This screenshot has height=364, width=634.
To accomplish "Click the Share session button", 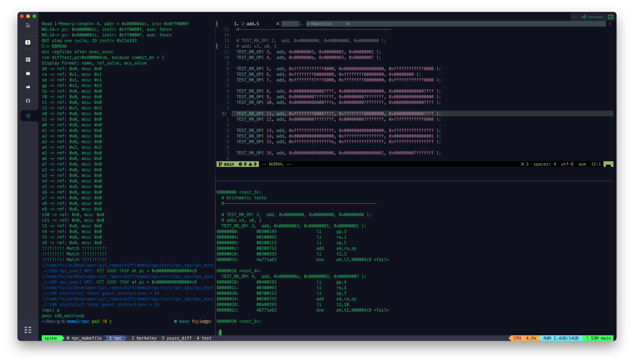I will click(x=593, y=17).
